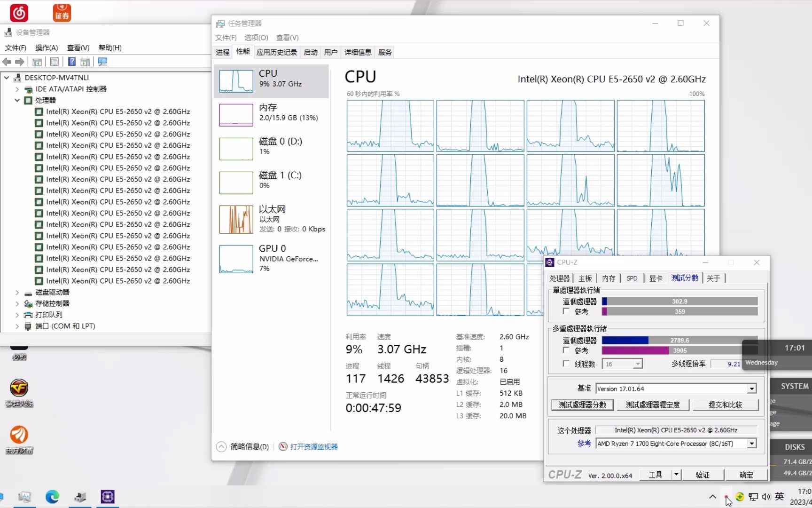This screenshot has width=812, height=508.
Task: Open the Task Manager taskbar icon
Action: point(24,497)
